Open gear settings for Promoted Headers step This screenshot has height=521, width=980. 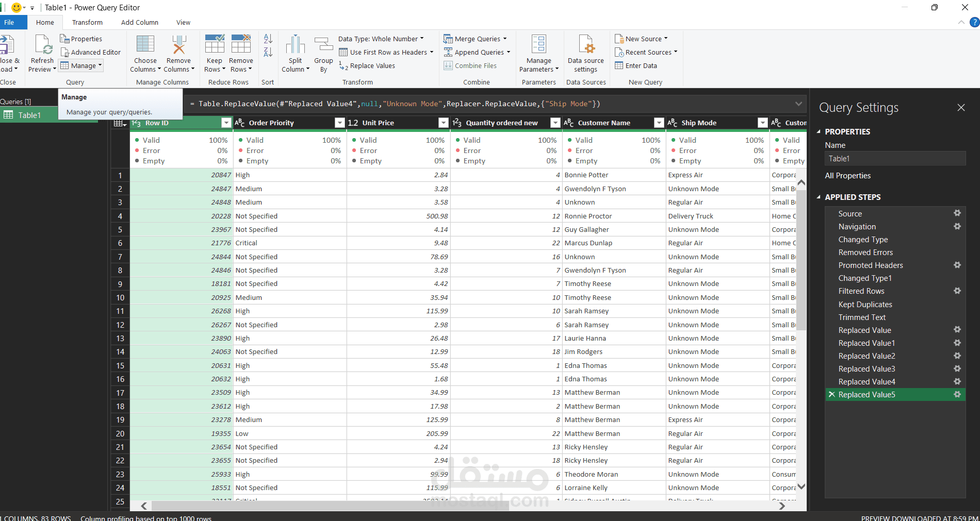coord(957,265)
